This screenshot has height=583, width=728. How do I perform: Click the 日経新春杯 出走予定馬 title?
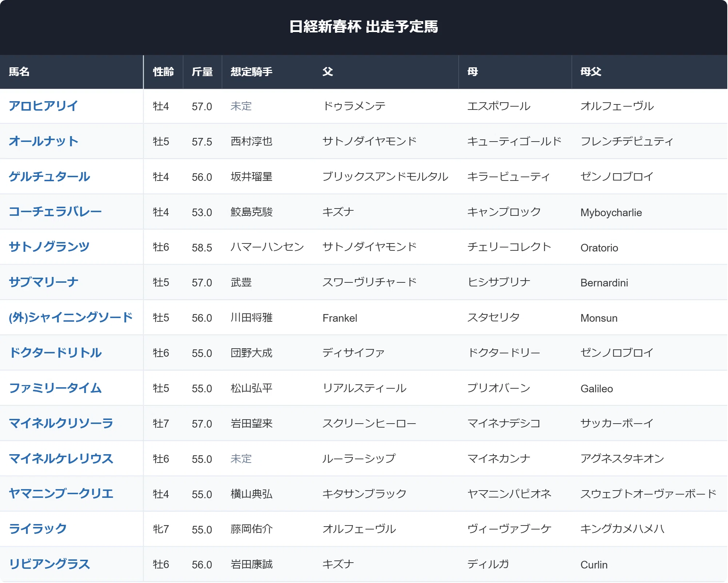click(x=364, y=27)
